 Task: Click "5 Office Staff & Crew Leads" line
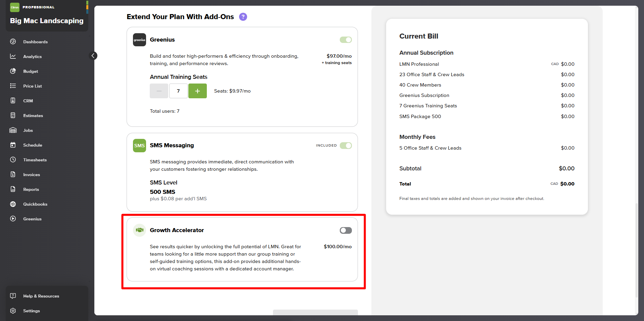point(430,148)
